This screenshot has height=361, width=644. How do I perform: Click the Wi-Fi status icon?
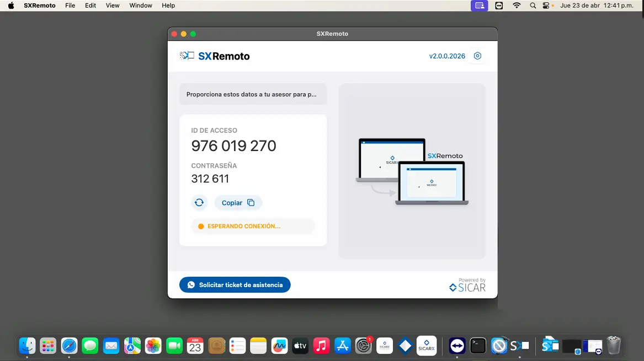pos(517,6)
